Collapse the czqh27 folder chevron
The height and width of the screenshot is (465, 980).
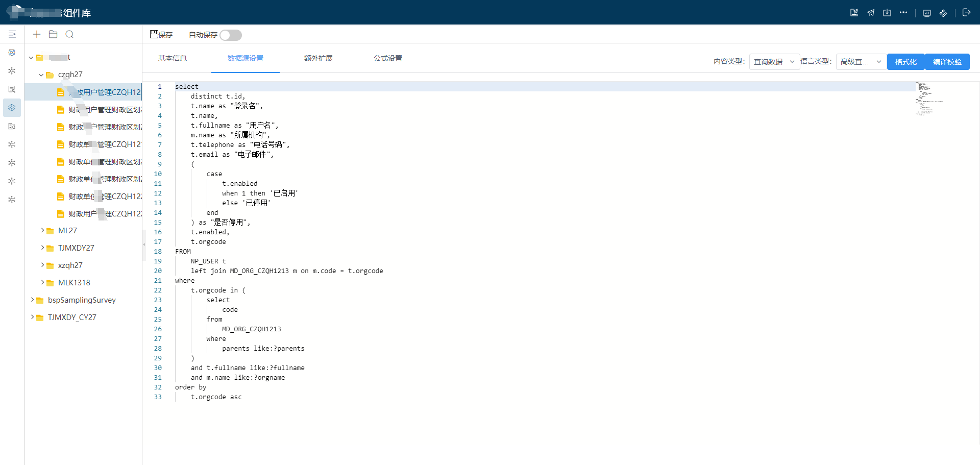[x=41, y=75]
